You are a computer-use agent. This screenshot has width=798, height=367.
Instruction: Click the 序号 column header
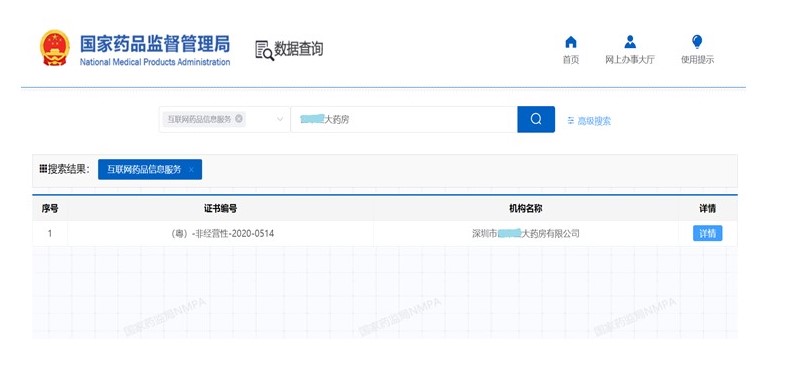tap(50, 208)
